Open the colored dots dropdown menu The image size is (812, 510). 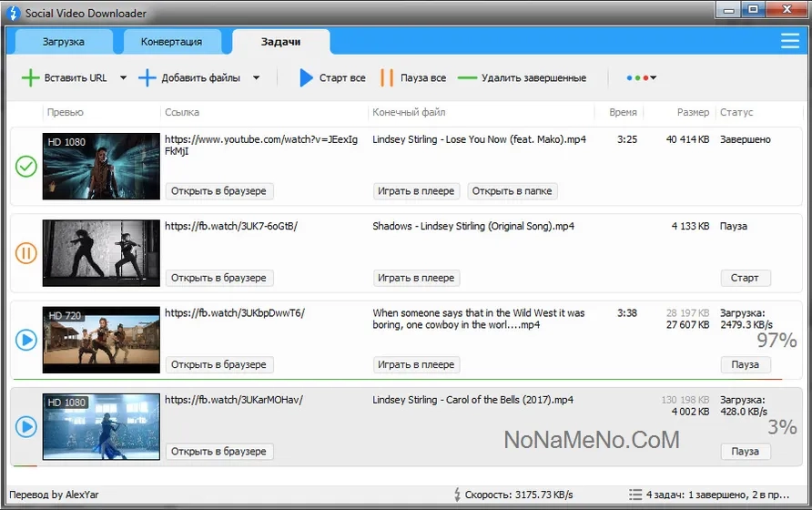(642, 78)
